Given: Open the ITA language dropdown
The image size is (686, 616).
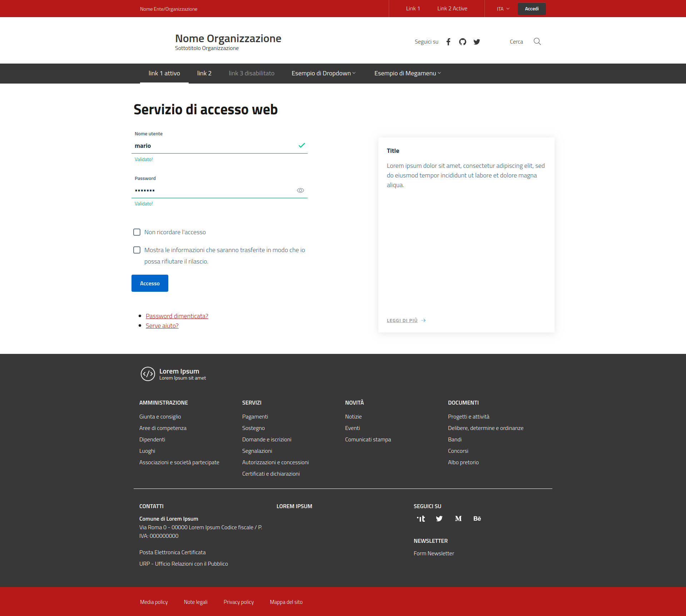Looking at the screenshot, I should pyautogui.click(x=503, y=9).
